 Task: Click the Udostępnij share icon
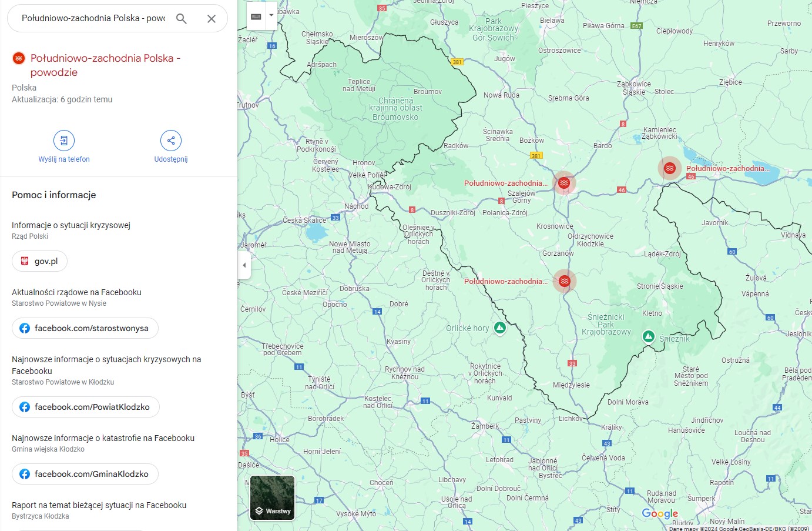171,141
